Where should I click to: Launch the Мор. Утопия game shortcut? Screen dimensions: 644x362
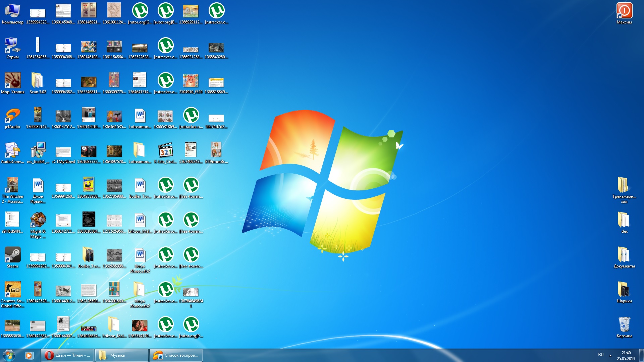12,83
